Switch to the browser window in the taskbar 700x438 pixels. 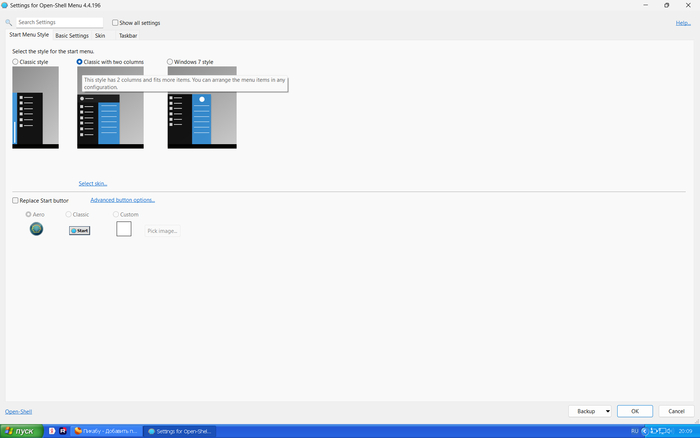tap(106, 431)
